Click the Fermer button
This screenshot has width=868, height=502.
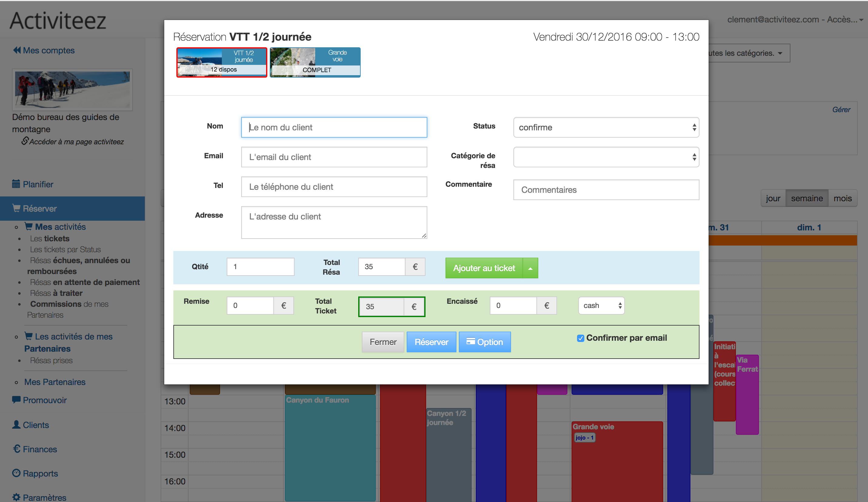point(383,342)
